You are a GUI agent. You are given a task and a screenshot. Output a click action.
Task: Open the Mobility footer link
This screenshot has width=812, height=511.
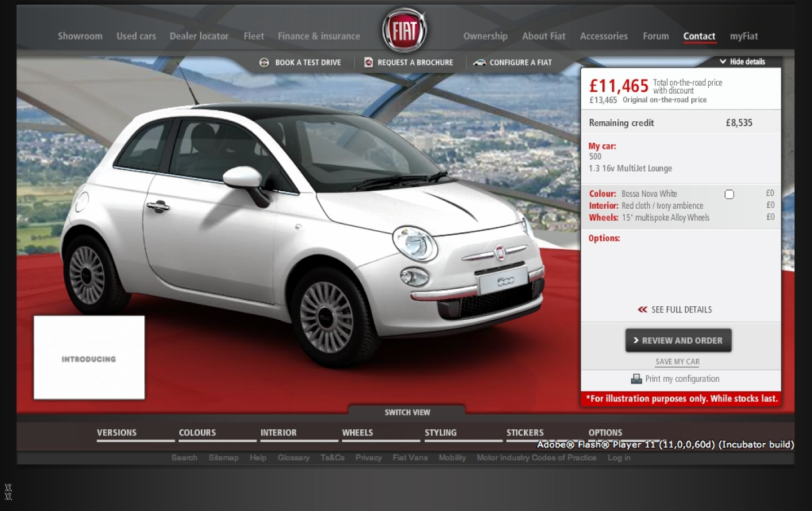[452, 458]
